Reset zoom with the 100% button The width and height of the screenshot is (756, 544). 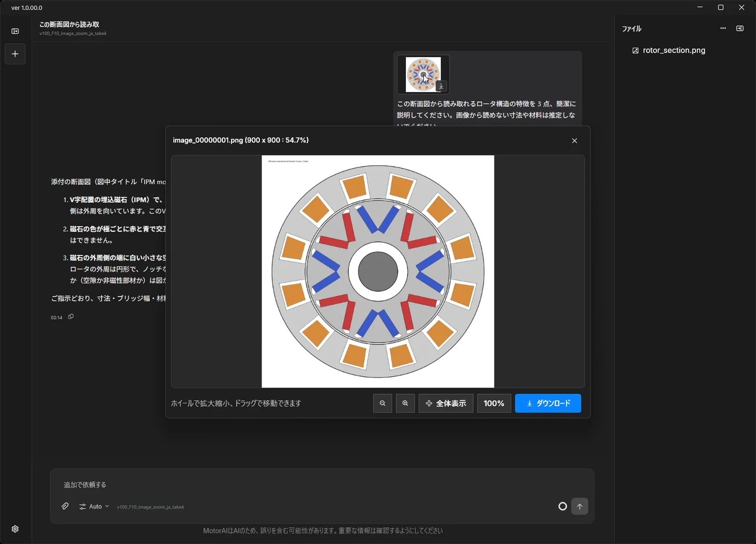pyautogui.click(x=494, y=403)
